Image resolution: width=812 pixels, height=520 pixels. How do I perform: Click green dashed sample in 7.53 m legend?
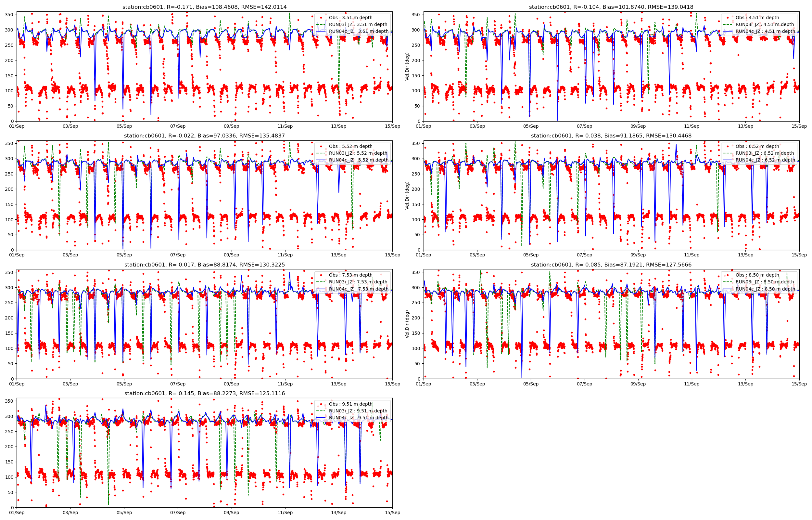pyautogui.click(x=321, y=282)
